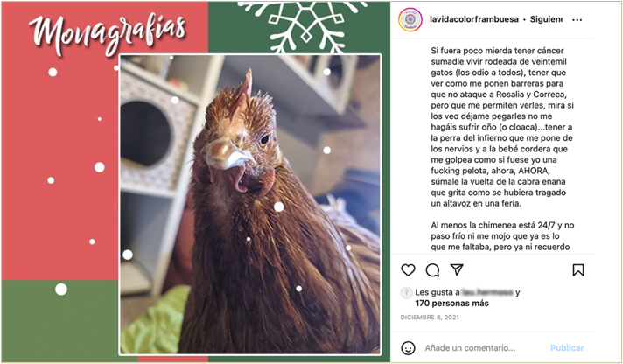Save post with bookmark icon
Screen dimensions: 623x364
coord(578,270)
